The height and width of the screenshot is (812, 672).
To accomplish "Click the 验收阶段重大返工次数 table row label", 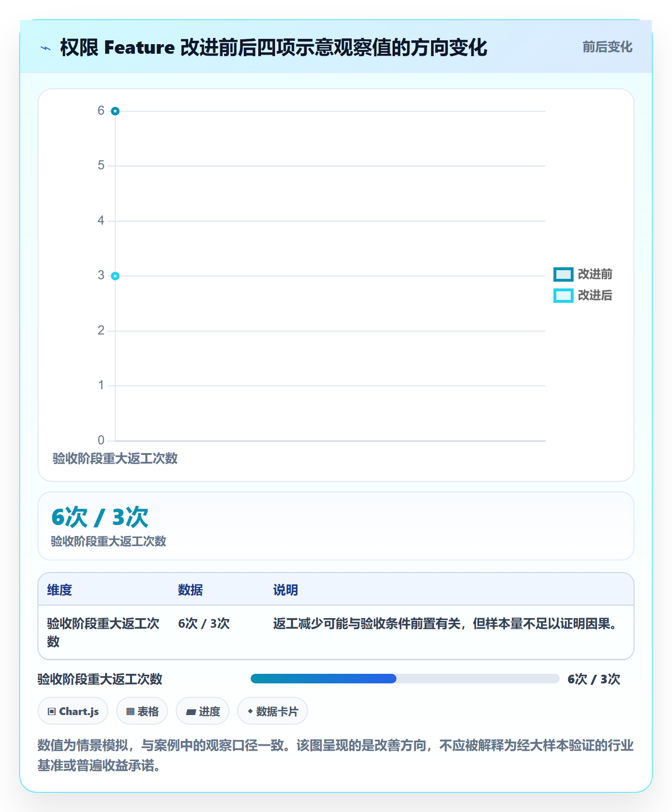I will 103,633.
